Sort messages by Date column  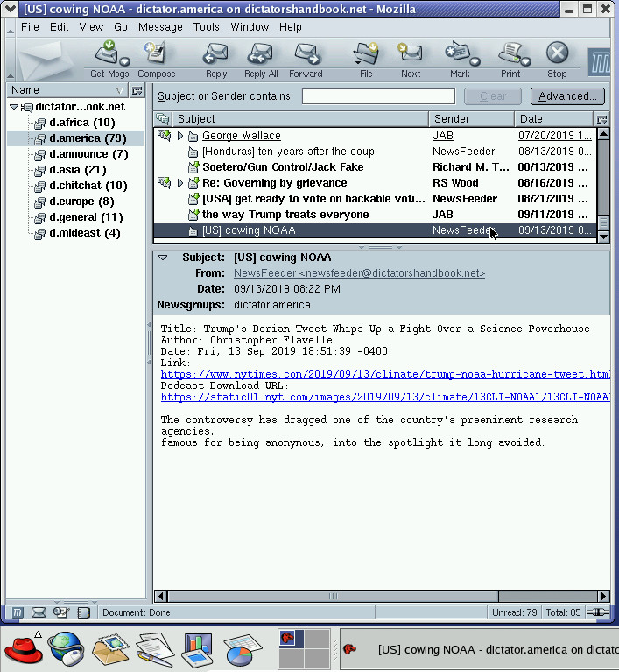point(554,118)
